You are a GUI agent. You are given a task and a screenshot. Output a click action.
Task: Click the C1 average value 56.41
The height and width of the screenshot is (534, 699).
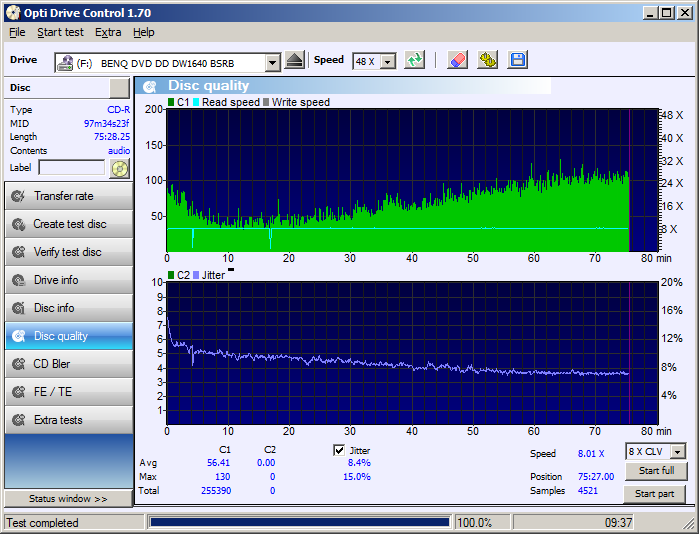pos(218,463)
